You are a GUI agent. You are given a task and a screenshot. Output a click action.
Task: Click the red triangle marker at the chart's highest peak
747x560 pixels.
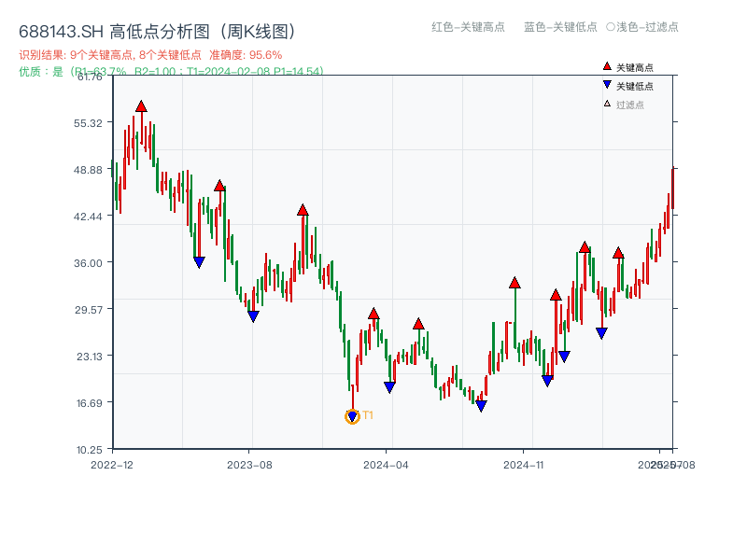pos(140,106)
